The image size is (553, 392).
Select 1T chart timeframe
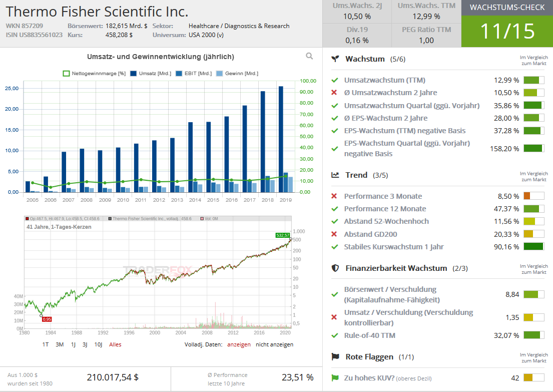(46, 344)
